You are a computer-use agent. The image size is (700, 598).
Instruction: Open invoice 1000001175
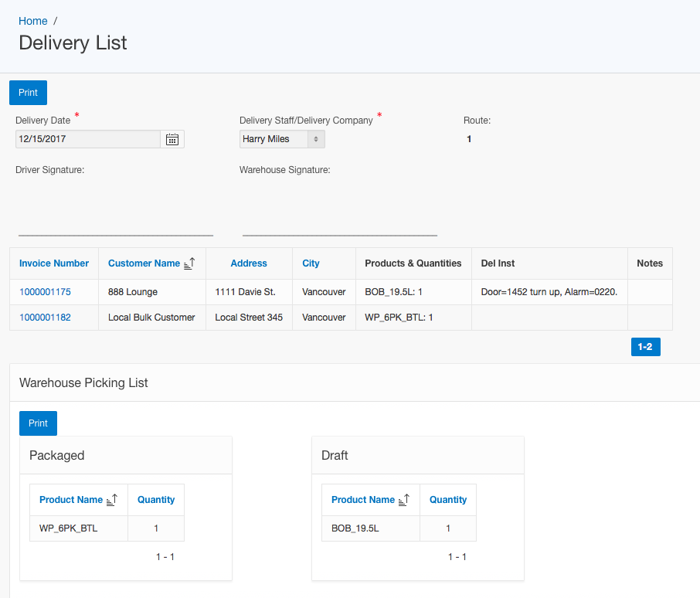[45, 292]
